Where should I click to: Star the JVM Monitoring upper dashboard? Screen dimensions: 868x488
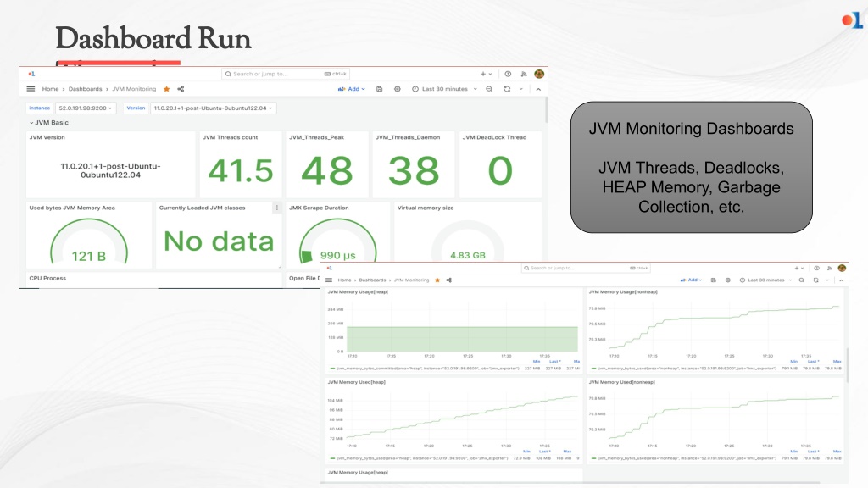167,88
